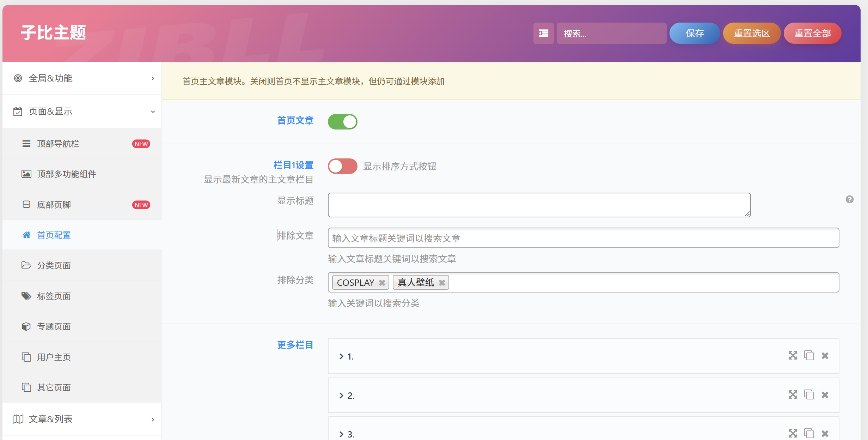Select 首页配置 home icon in sidebar
868x440 pixels.
26,235
